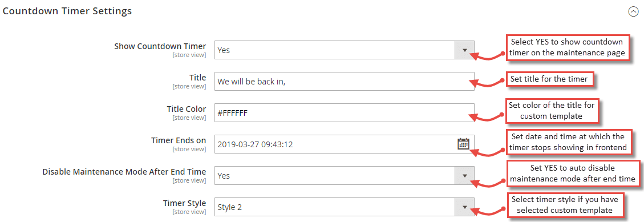644x222 pixels.
Task: Click the Timer Ends on label
Action: pos(178,140)
